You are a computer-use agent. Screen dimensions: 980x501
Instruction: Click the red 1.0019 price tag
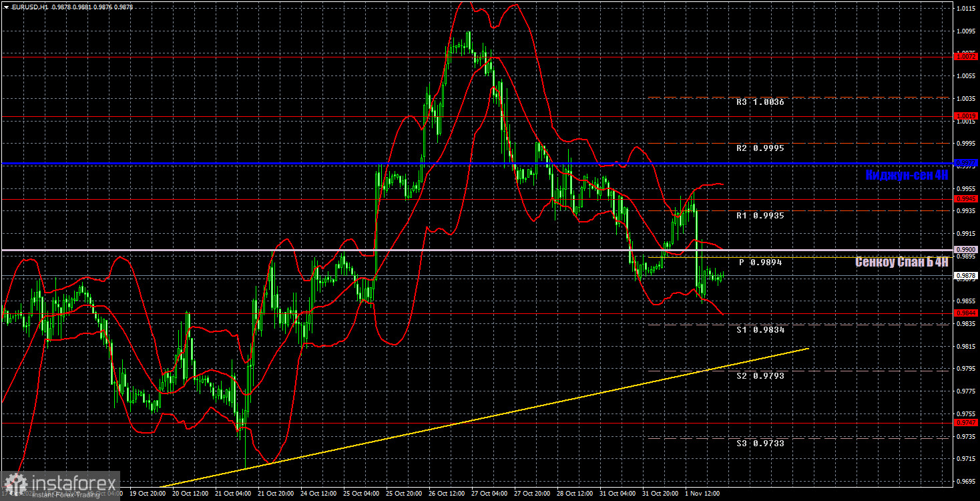[966, 116]
